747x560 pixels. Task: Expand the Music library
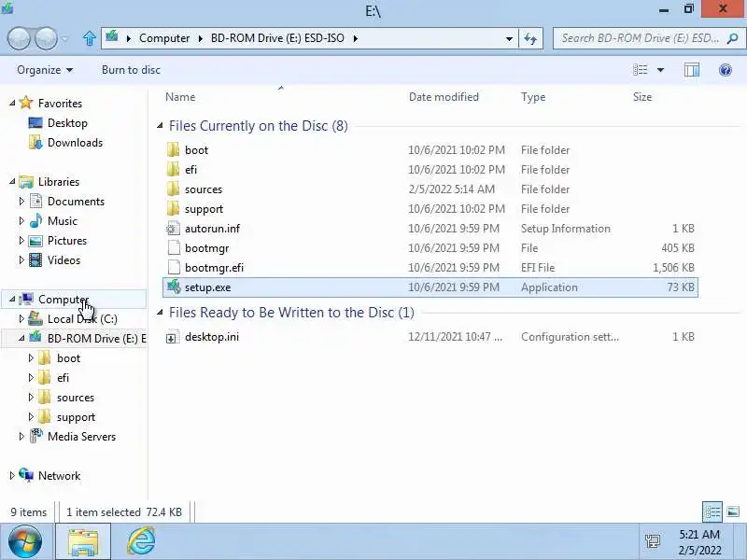pos(21,221)
